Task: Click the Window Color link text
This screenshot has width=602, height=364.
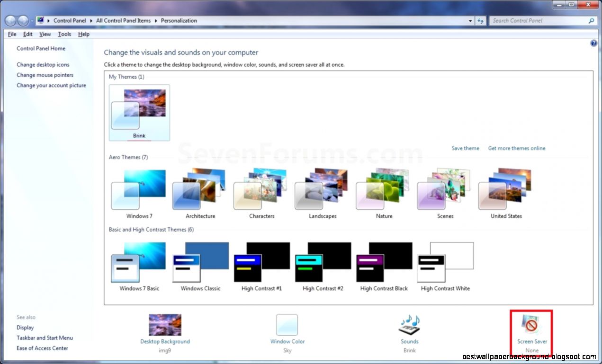Action: pos(288,341)
